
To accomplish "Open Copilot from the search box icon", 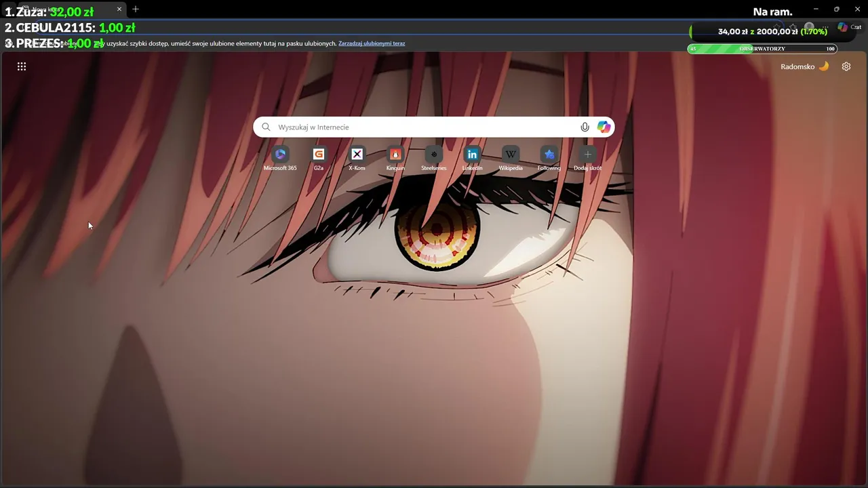I will point(604,127).
